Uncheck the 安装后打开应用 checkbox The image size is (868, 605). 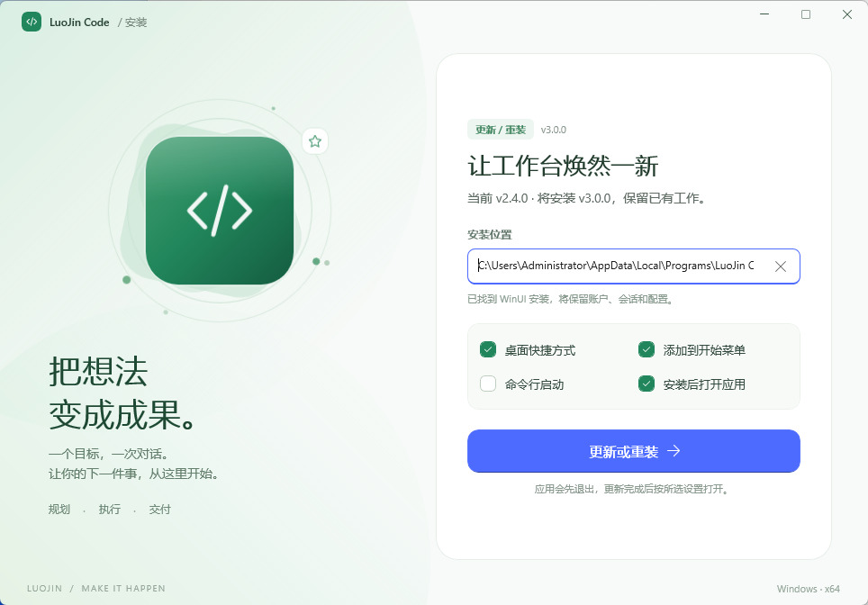(x=646, y=384)
